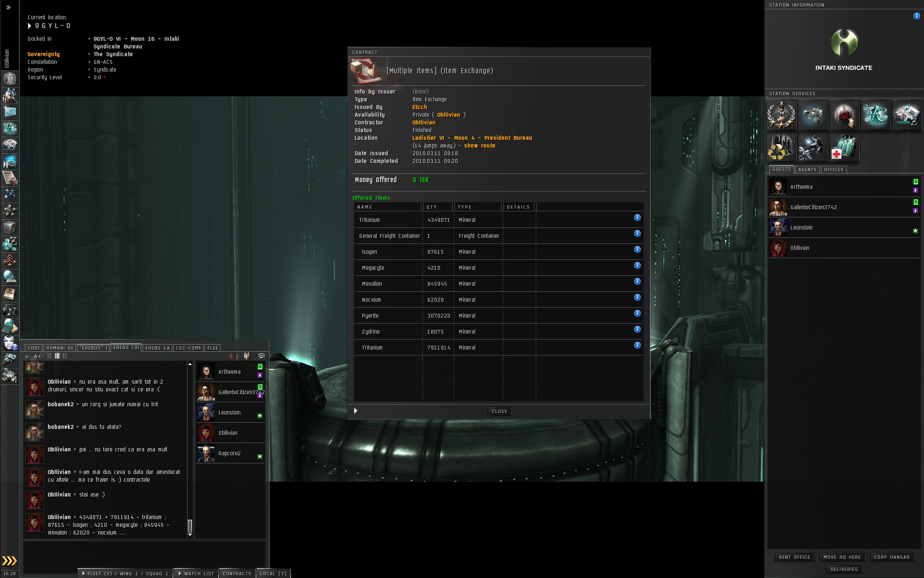Screen dimensions: 924x578
Task: Open the chat channel settings speech-bubble icon
Action: pos(261,356)
